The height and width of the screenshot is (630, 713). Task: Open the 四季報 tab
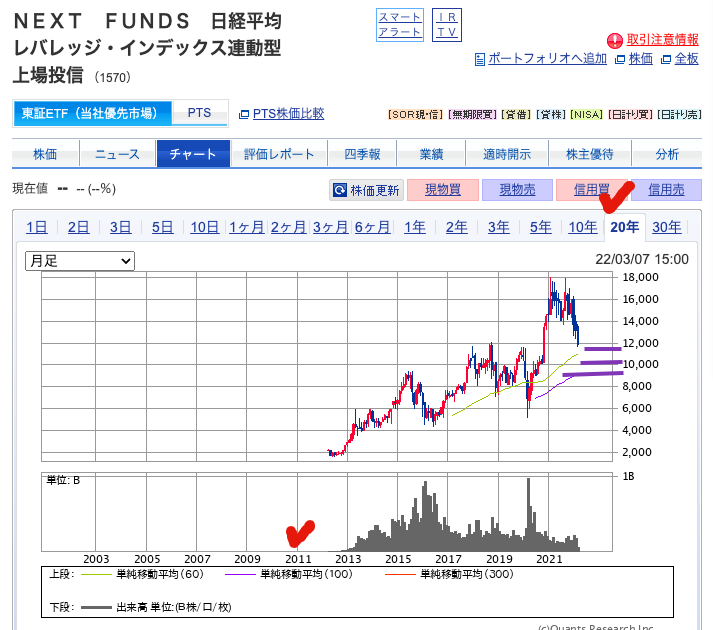click(x=362, y=154)
